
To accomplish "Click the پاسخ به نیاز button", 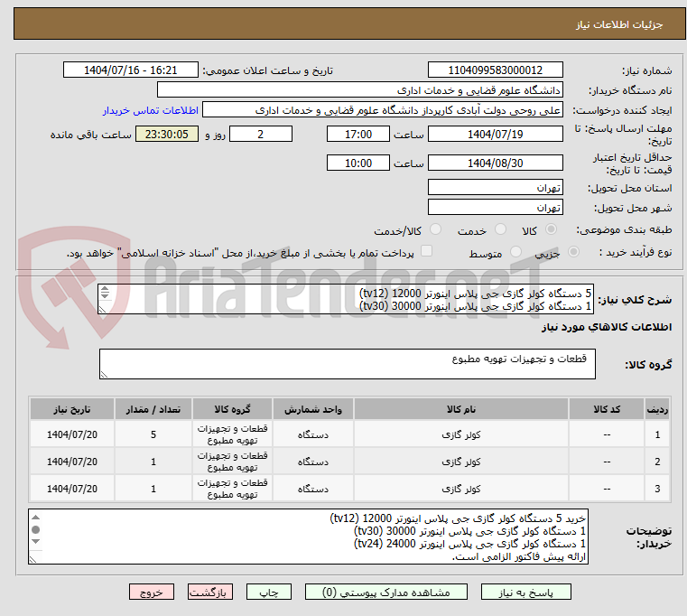I will coord(525,592).
